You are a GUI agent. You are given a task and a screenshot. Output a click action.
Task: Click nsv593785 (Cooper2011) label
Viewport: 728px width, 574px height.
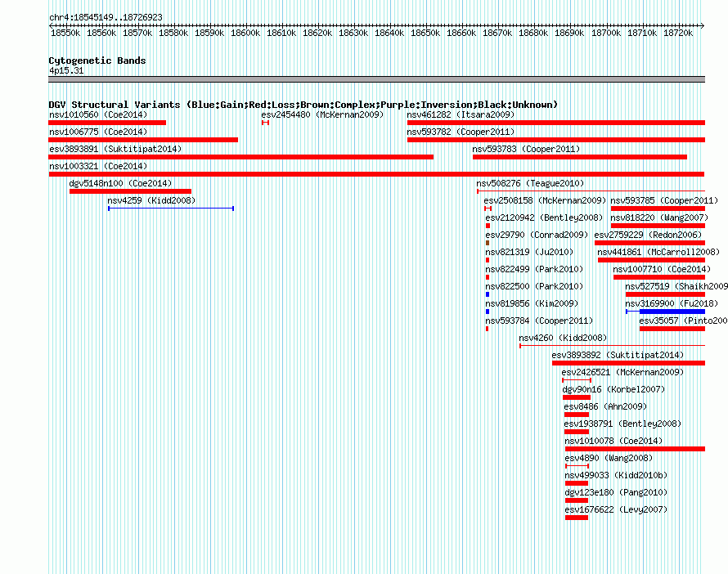[x=664, y=200]
